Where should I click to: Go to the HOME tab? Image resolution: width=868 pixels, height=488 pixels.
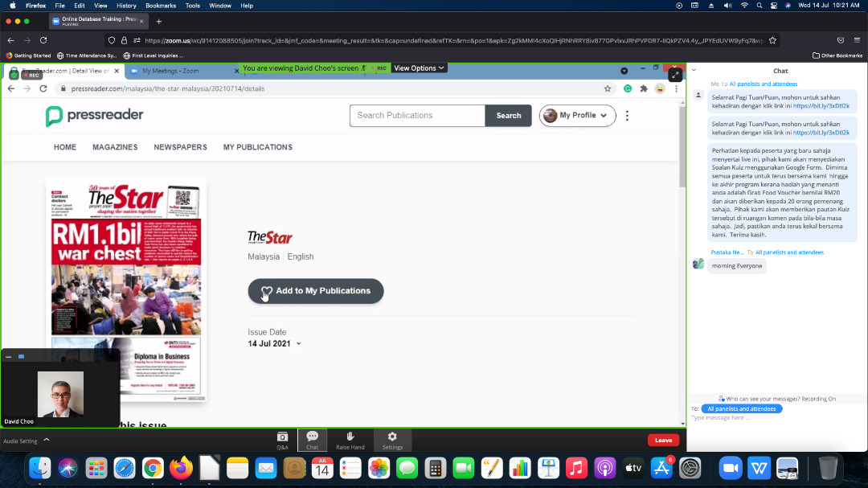(x=65, y=147)
